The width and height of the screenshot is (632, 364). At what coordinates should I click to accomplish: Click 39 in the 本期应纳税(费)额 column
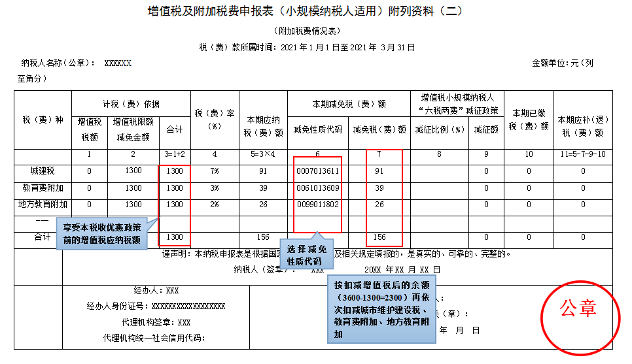point(263,188)
